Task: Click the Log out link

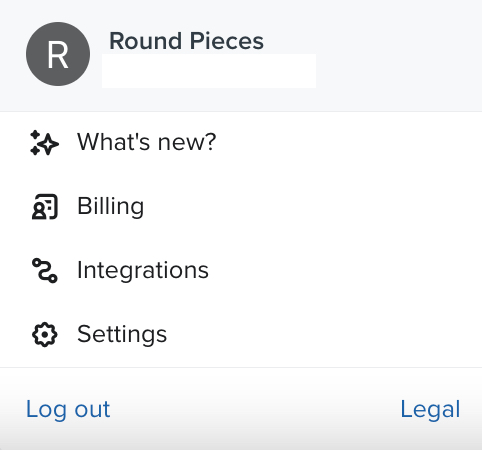Action: pyautogui.click(x=68, y=410)
